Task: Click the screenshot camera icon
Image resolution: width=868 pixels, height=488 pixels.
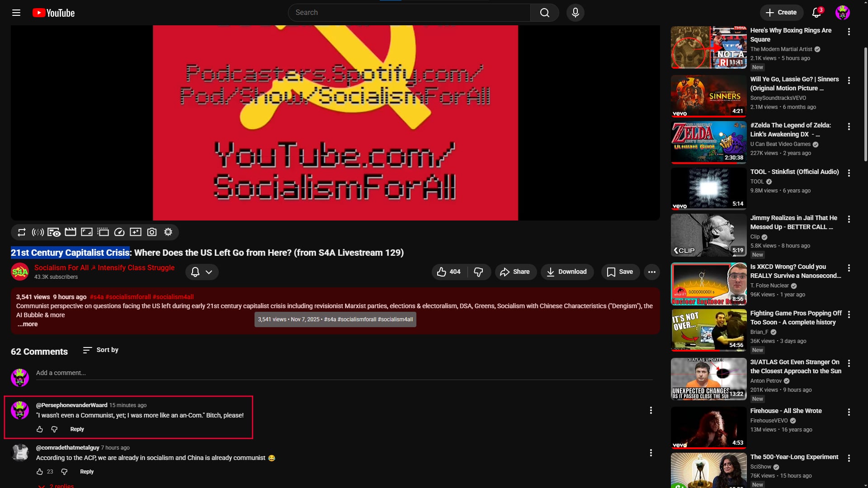Action: click(152, 232)
